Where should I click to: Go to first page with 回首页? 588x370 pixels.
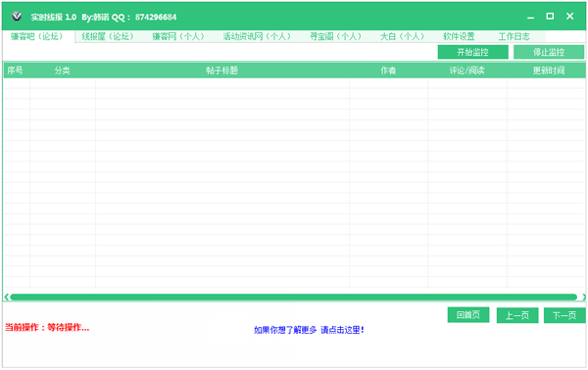coord(468,315)
